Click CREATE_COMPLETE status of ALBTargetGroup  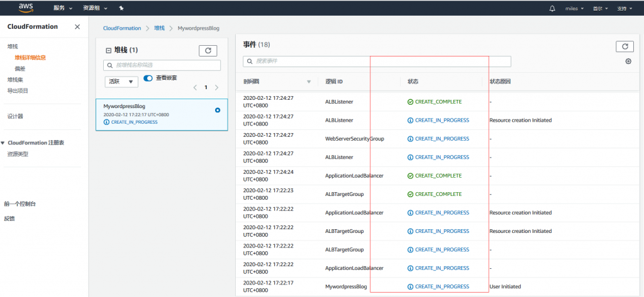(435, 194)
